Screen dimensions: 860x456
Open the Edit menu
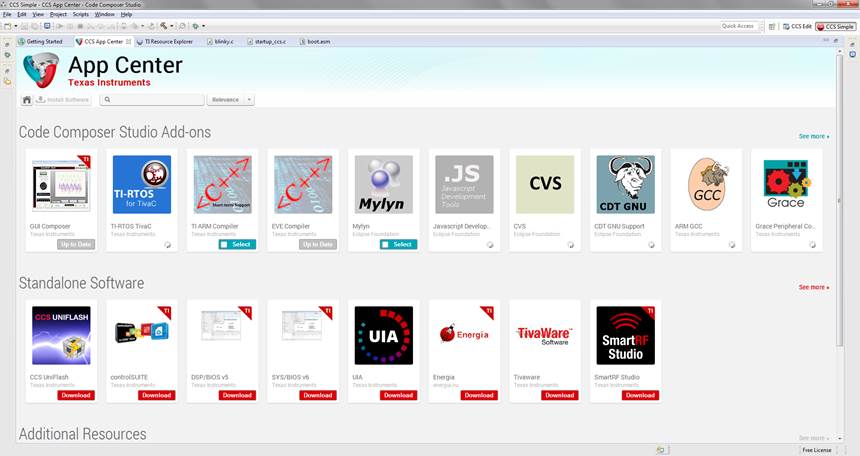22,14
